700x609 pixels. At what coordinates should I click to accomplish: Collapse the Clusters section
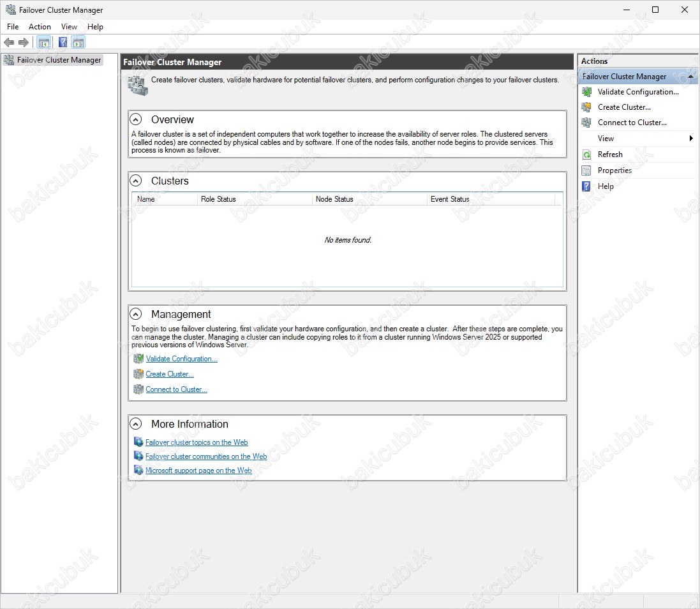click(136, 181)
